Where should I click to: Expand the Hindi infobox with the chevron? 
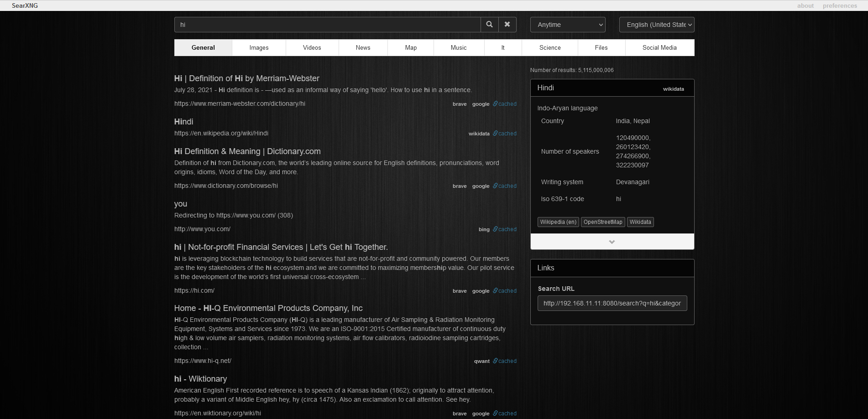coord(612,242)
